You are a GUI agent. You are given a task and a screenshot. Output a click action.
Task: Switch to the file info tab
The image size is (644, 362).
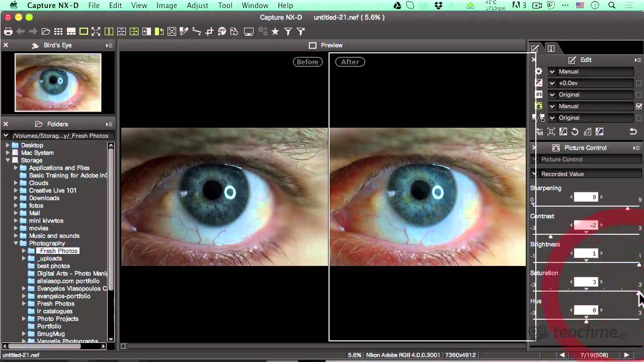pyautogui.click(x=551, y=48)
